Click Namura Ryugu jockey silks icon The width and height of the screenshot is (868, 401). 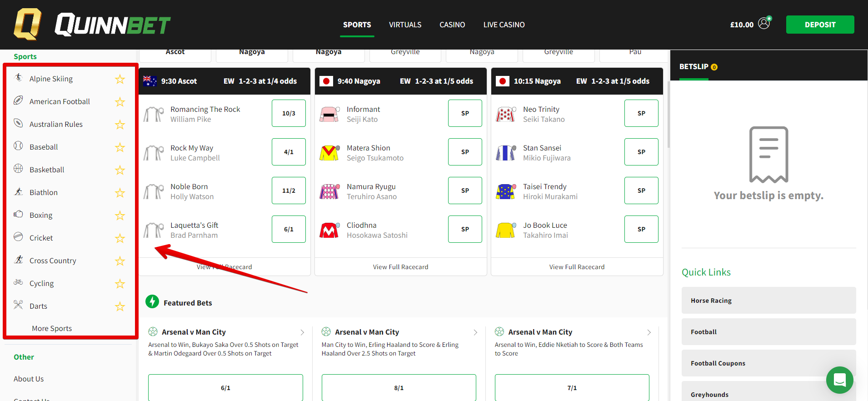coord(329,191)
